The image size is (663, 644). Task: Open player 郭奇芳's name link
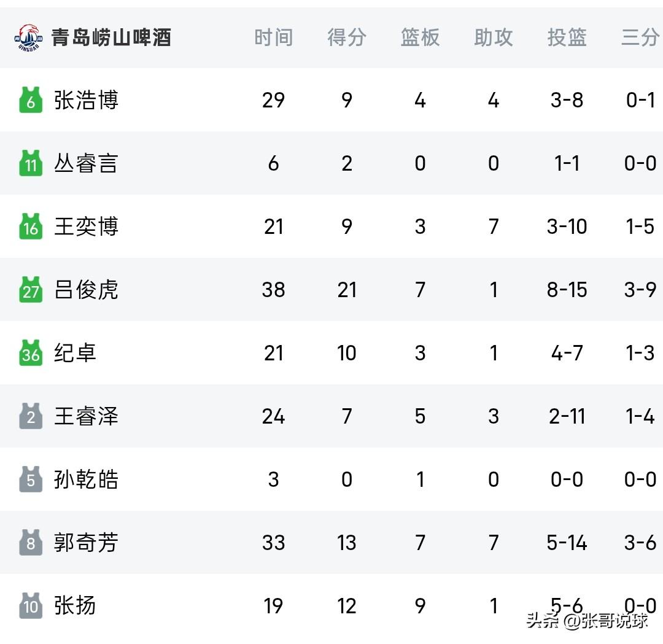[x=86, y=543]
